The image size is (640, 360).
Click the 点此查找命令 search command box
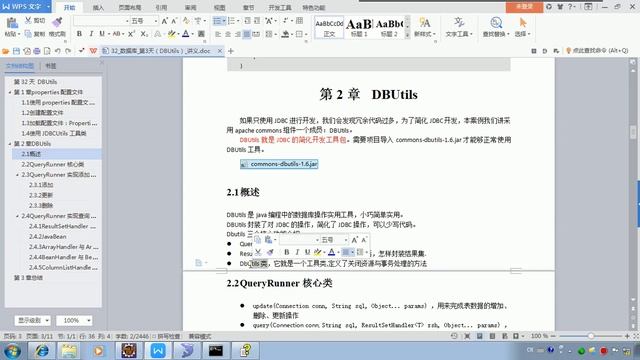point(597,51)
